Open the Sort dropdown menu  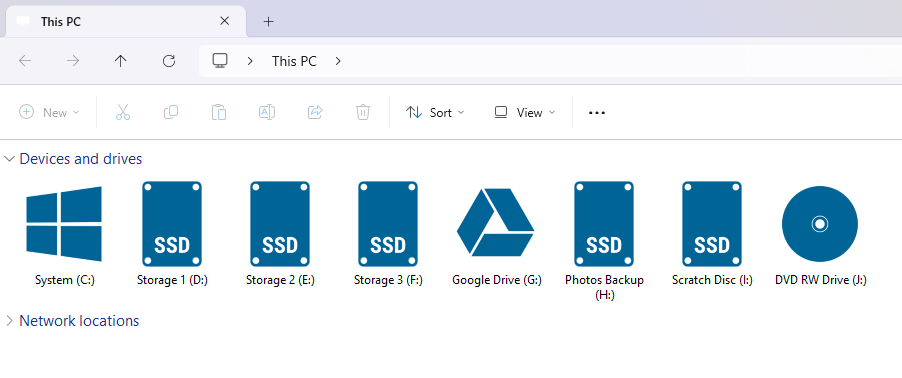[x=435, y=113]
